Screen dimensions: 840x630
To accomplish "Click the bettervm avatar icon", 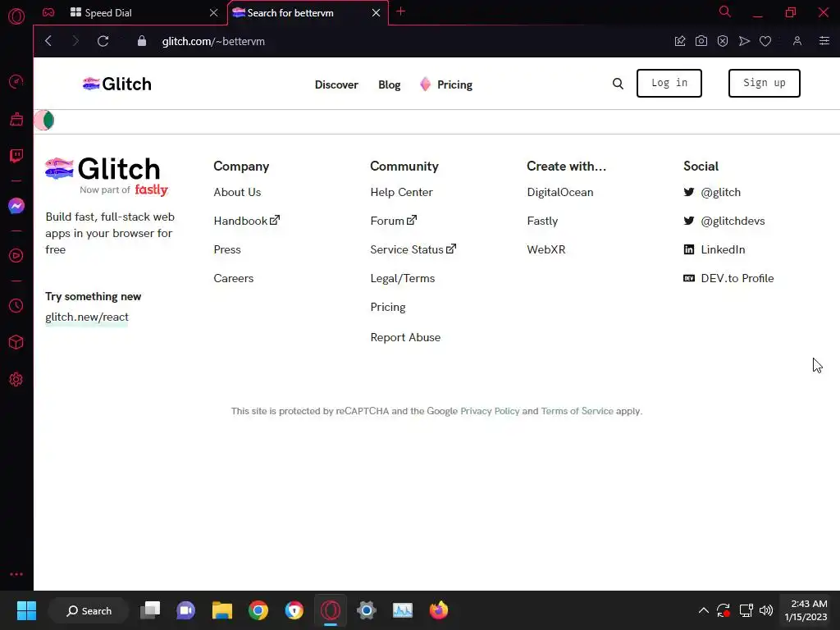I will (x=44, y=121).
